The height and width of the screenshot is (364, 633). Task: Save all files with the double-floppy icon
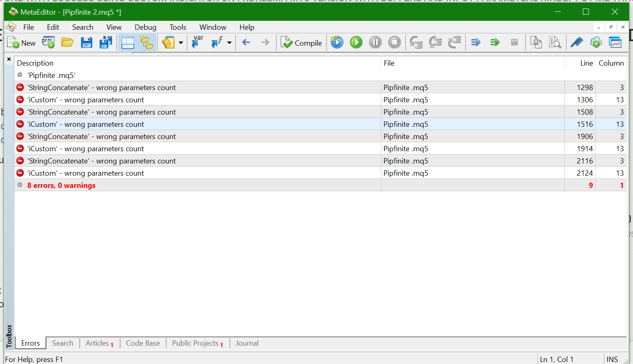(106, 42)
